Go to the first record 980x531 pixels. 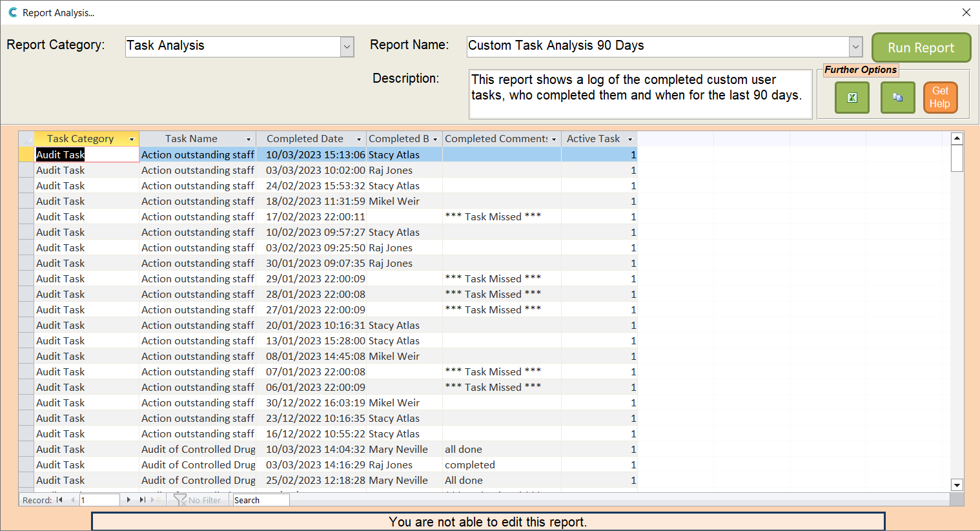point(59,500)
